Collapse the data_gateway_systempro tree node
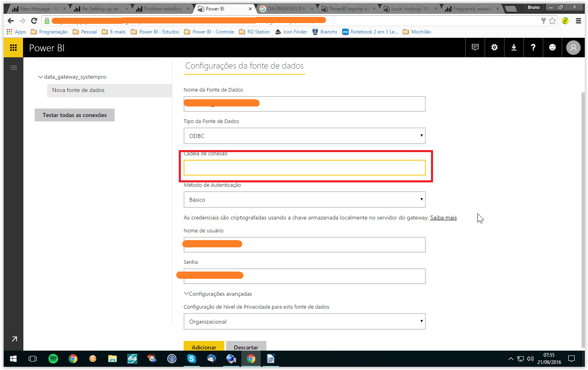The width and height of the screenshot is (588, 370). (x=40, y=77)
